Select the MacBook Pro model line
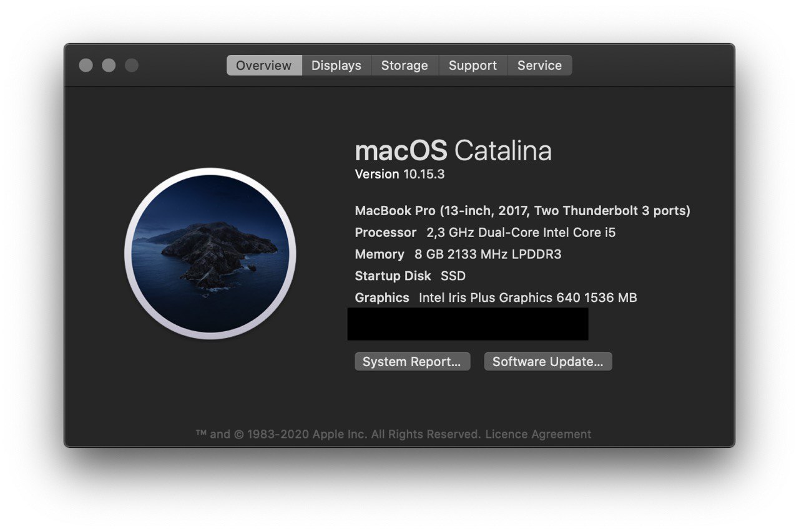The image size is (799, 532). click(522, 211)
